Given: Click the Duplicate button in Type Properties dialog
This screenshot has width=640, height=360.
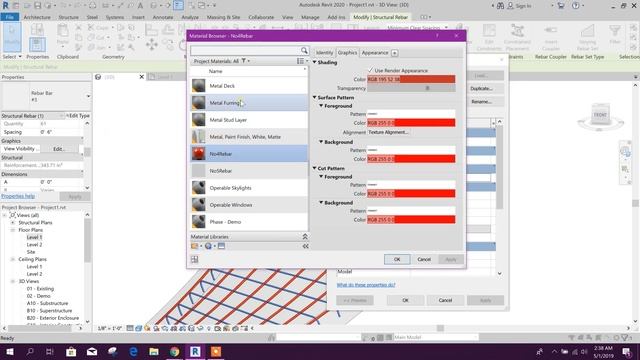Looking at the screenshot, I should click(x=481, y=89).
